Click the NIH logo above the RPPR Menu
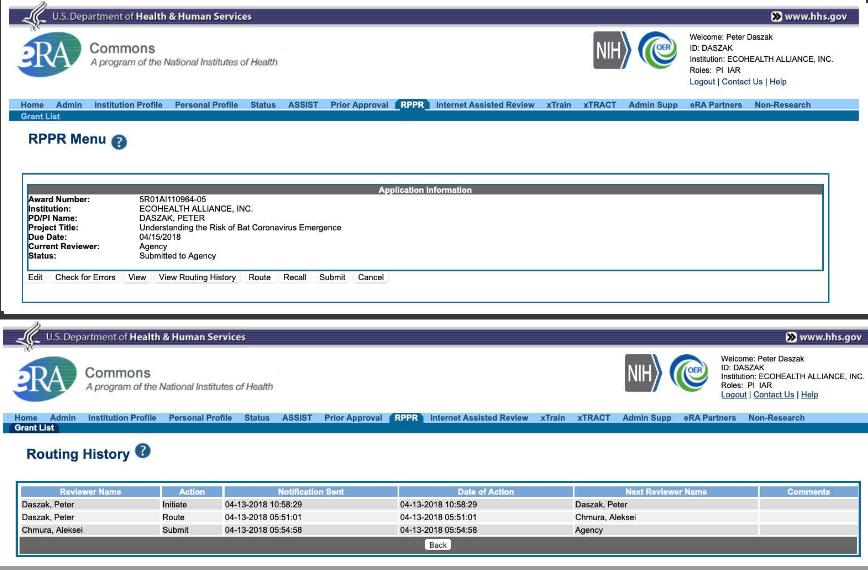 point(611,50)
